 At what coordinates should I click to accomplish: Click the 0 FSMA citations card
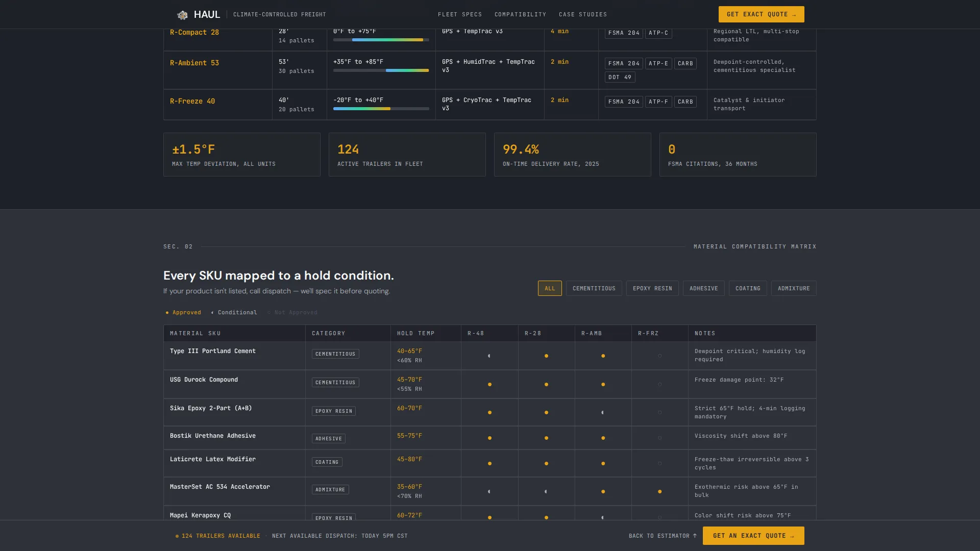pyautogui.click(x=738, y=155)
